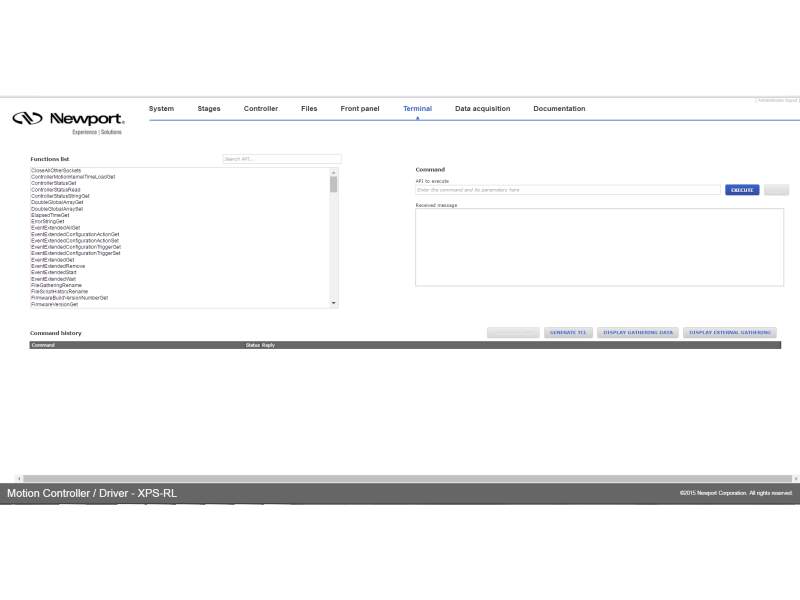Click the scroll-up arrow of the functions list
The width and height of the screenshot is (800, 600).
[x=332, y=171]
